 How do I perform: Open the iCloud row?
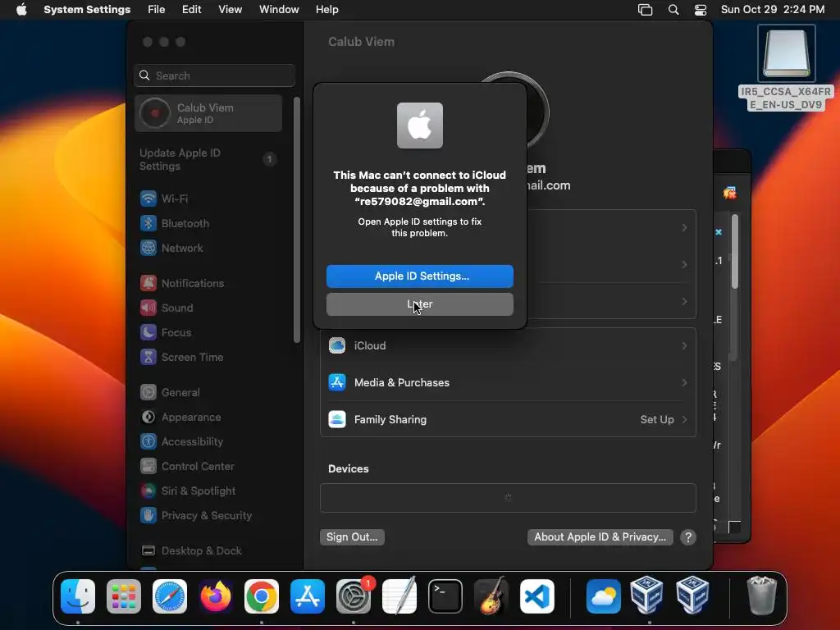[x=508, y=346]
